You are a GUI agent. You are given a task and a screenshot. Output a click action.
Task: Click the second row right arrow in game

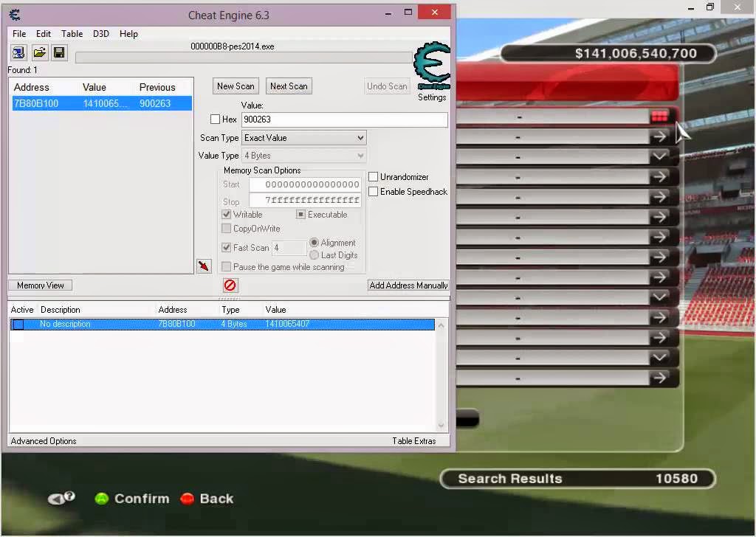point(659,136)
